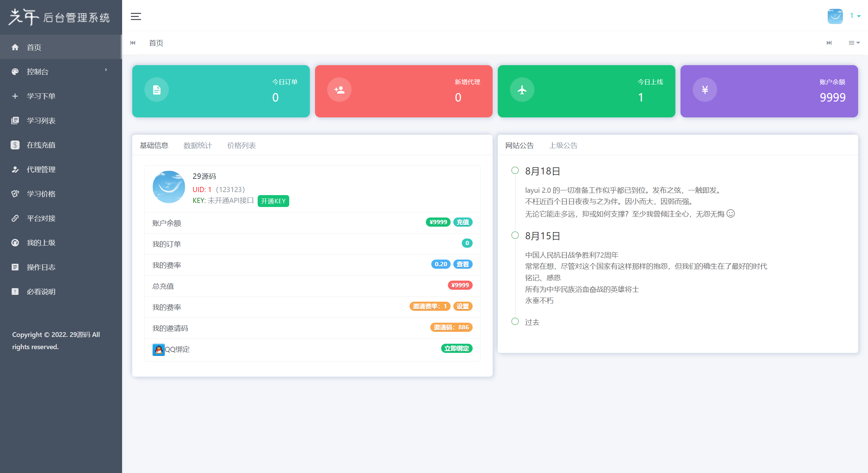Click the purple 账户余额 card
868x473 pixels.
coord(769,91)
